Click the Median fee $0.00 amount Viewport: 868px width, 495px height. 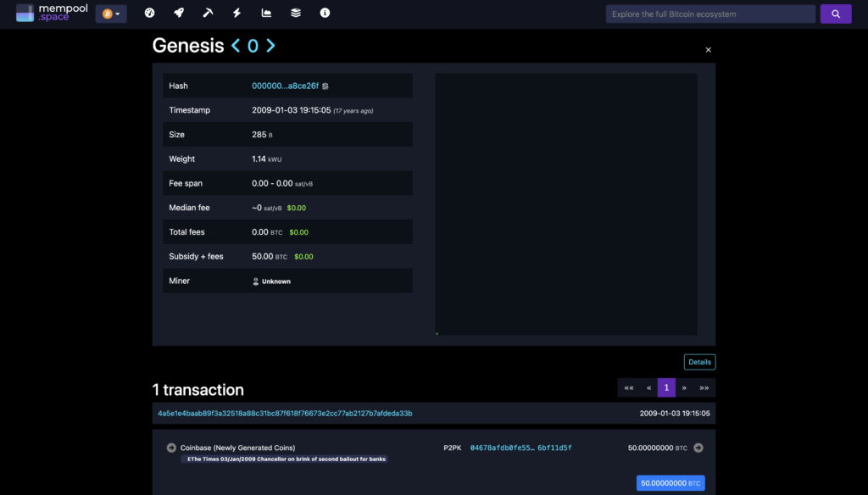(x=297, y=209)
